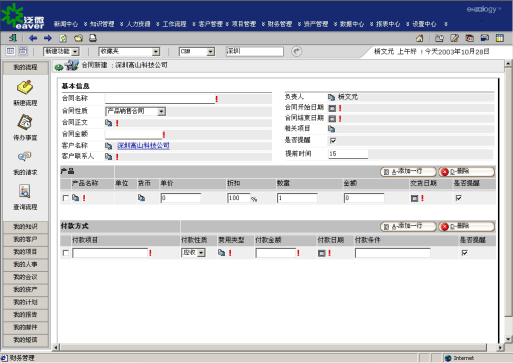Open the 合同性质 contract type dropdown
The height and width of the screenshot is (363, 513).
[135, 111]
